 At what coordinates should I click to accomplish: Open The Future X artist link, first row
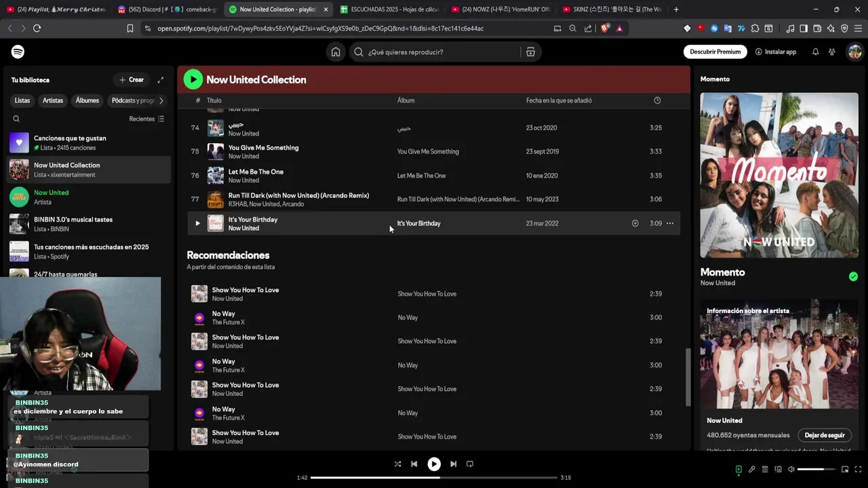pos(228,323)
